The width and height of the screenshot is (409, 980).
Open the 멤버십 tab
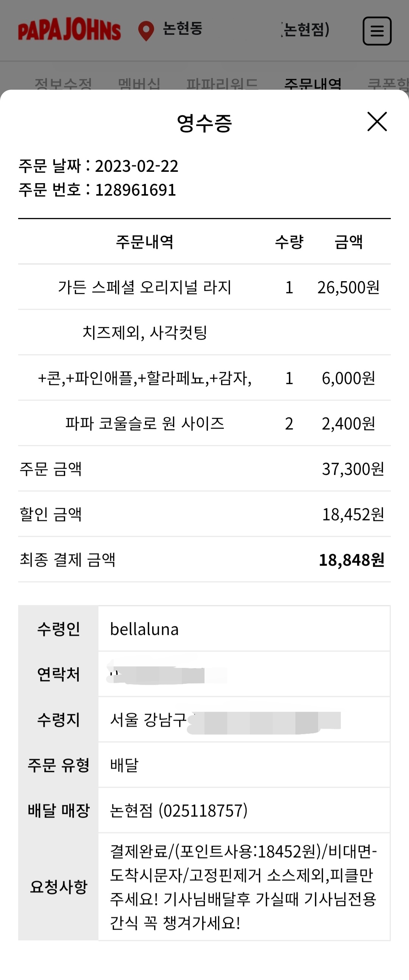[139, 84]
